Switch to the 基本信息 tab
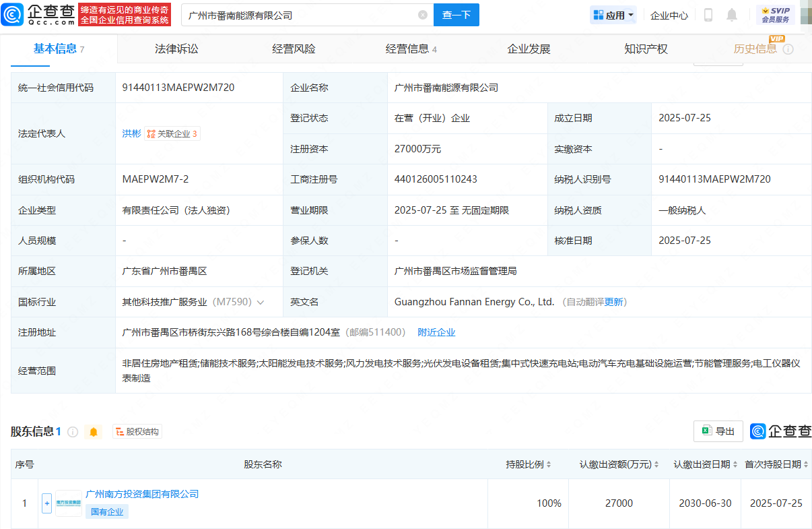The height and width of the screenshot is (529, 812). pyautogui.click(x=59, y=49)
